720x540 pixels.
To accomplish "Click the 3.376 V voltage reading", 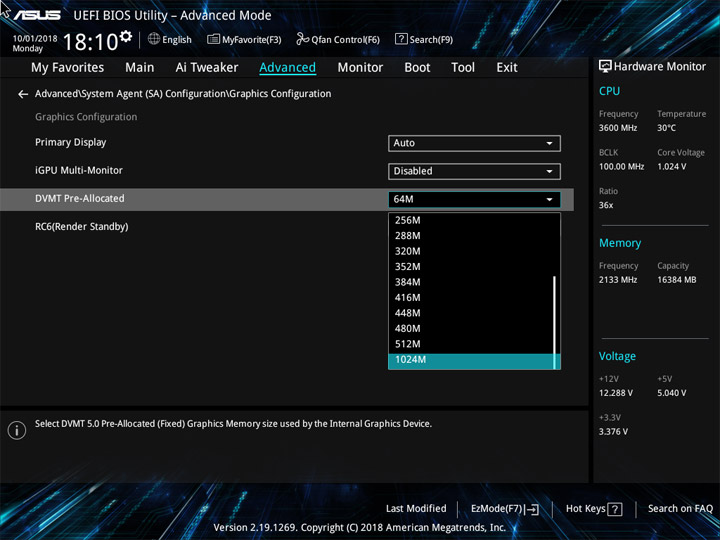I will 613,432.
